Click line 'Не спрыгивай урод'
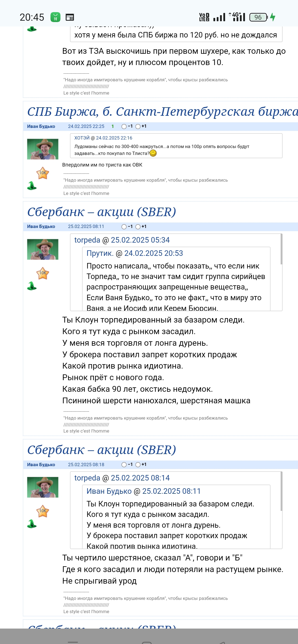The width and height of the screenshot is (298, 644). (x=99, y=581)
